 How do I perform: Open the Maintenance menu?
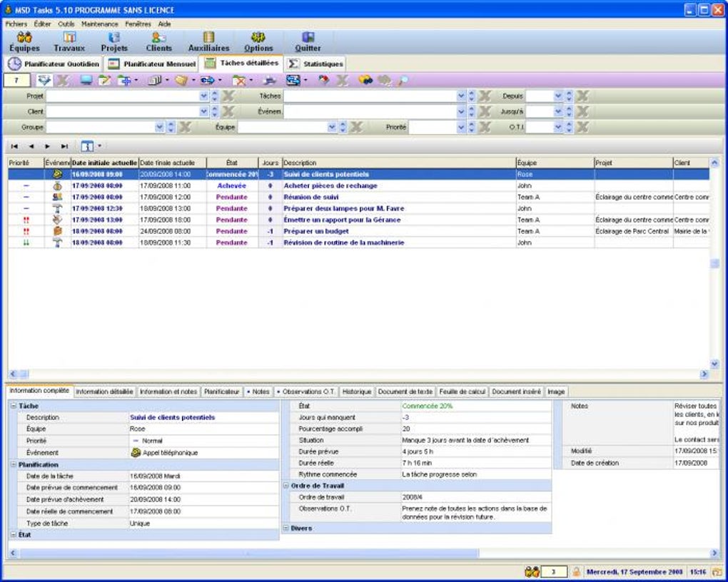click(x=99, y=24)
